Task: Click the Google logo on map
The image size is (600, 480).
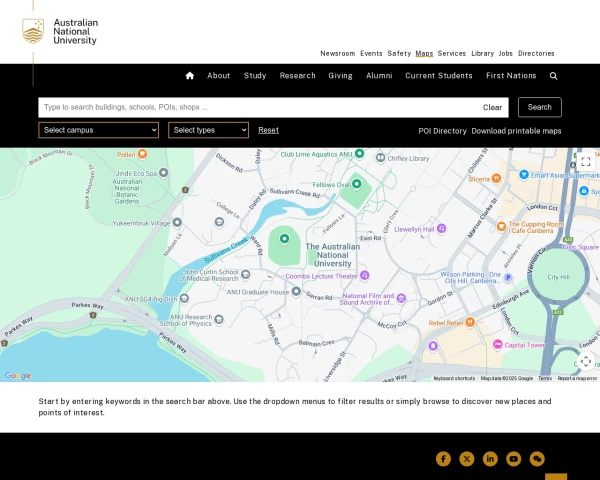Action: pyautogui.click(x=18, y=376)
